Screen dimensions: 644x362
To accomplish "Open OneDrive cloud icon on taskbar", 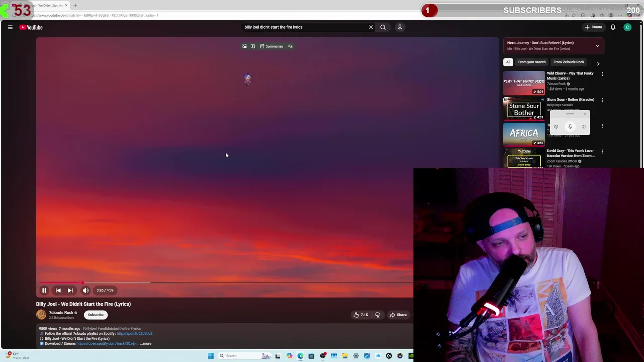I will pos(378,356).
